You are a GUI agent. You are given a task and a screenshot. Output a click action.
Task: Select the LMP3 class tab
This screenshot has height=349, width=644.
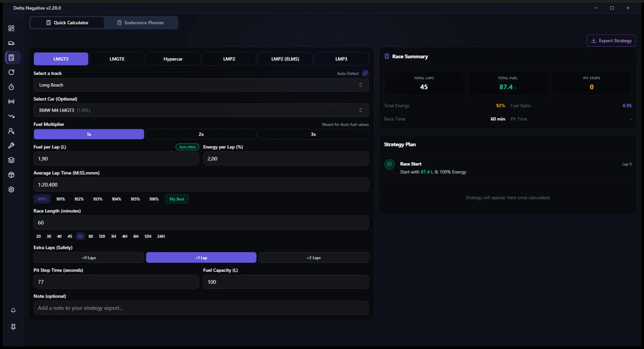(x=341, y=59)
